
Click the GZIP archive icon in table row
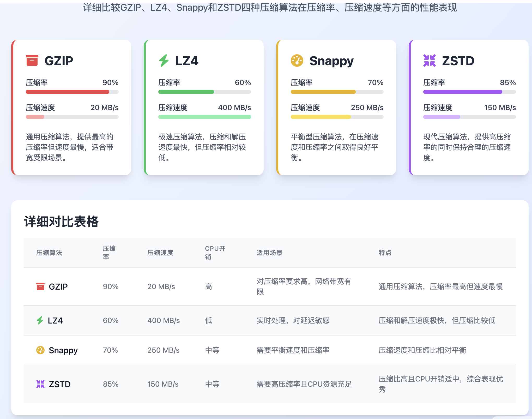(x=40, y=286)
